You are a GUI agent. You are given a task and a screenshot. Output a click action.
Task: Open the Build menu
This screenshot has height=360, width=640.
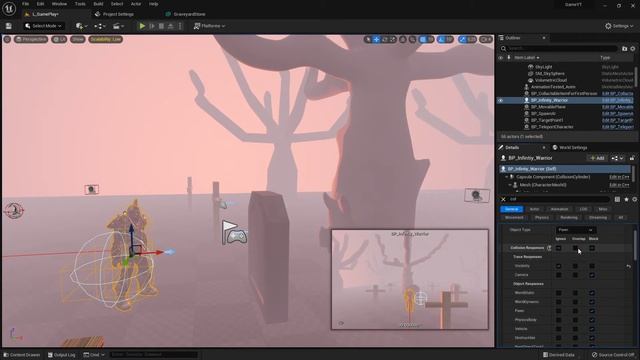[x=98, y=4]
